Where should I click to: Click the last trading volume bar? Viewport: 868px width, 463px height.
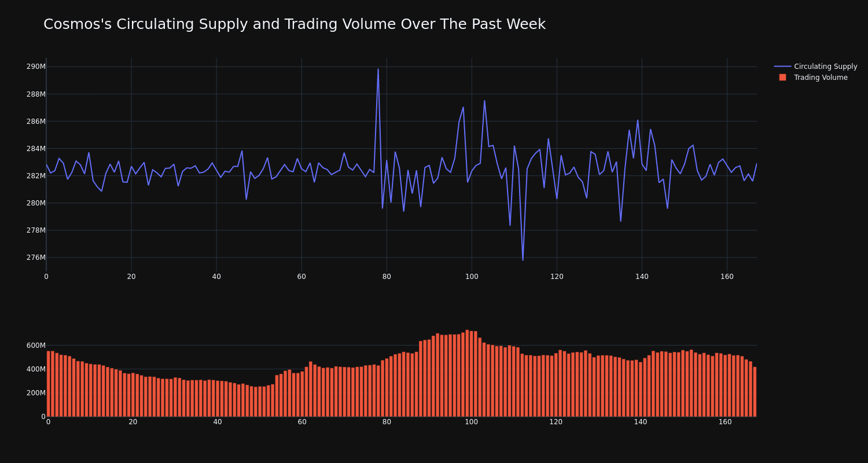click(x=755, y=392)
